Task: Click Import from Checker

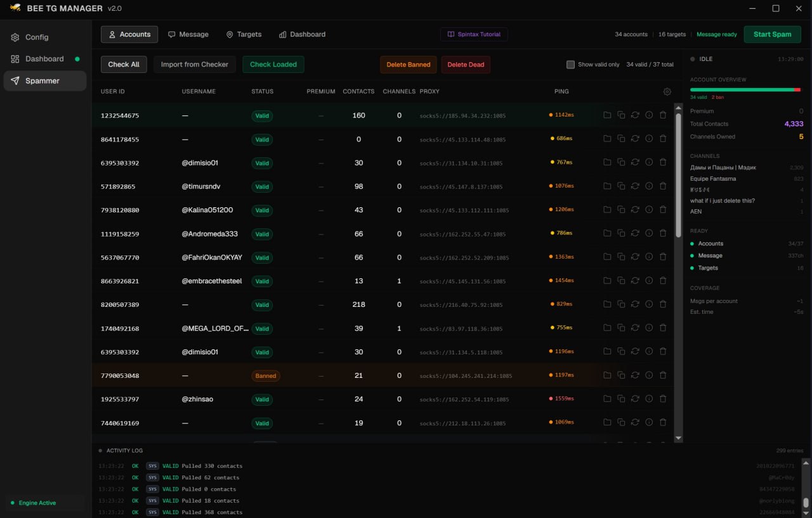Action: point(195,65)
